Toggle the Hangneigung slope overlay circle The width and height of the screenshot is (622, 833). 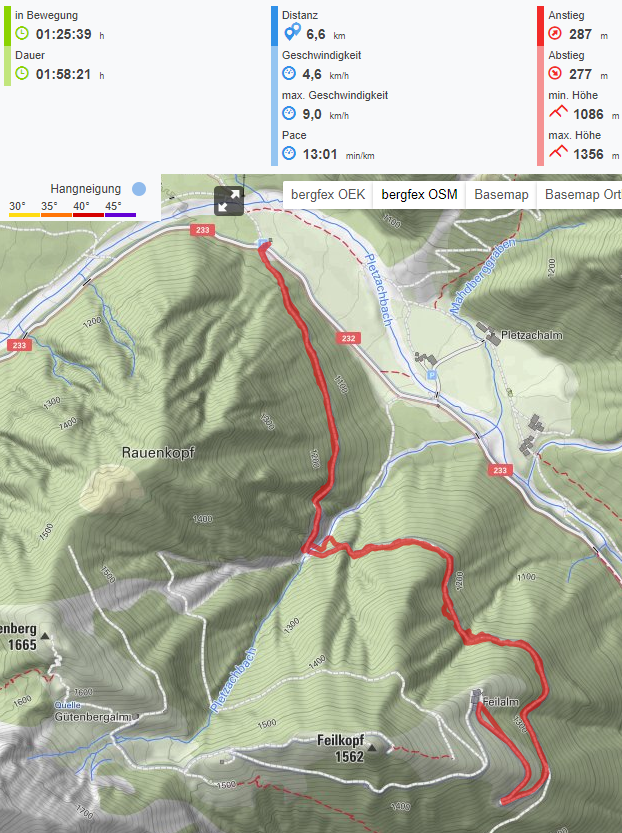[139, 189]
